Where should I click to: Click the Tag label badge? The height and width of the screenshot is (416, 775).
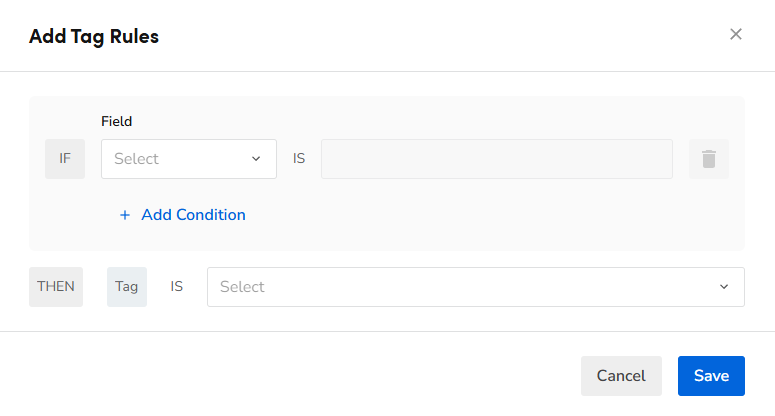127,287
